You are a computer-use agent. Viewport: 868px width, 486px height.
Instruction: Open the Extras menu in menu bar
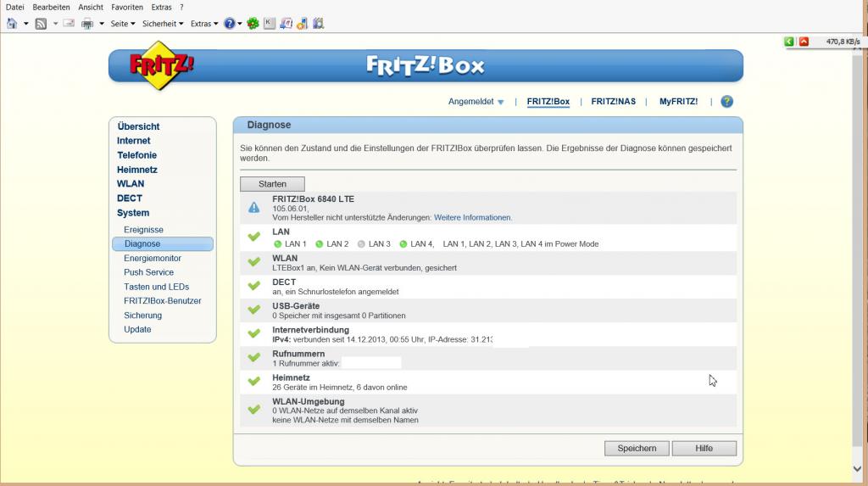[x=161, y=7]
